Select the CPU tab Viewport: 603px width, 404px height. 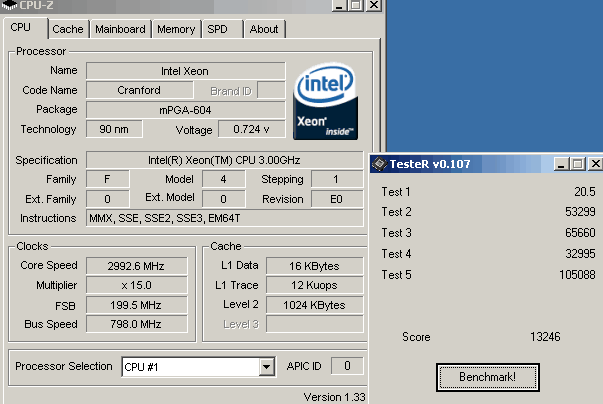tap(25, 28)
